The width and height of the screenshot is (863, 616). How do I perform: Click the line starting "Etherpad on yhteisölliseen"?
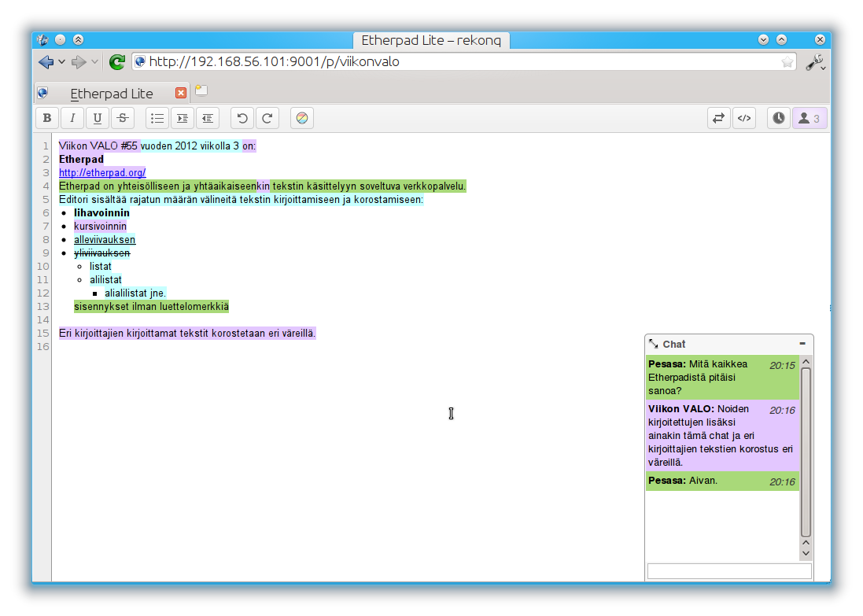[x=263, y=186]
